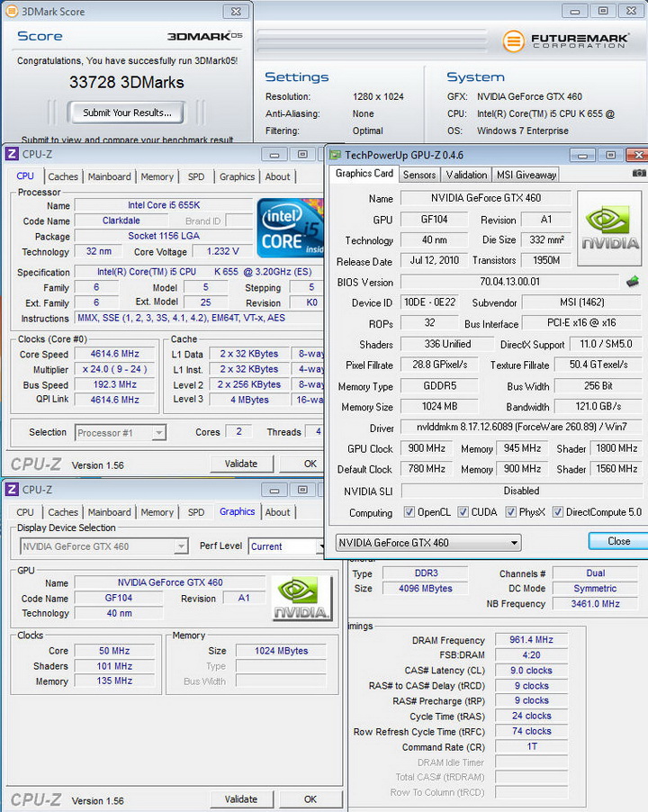Open the Perf Level Current dropdown
The image size is (648, 812).
pyautogui.click(x=285, y=546)
